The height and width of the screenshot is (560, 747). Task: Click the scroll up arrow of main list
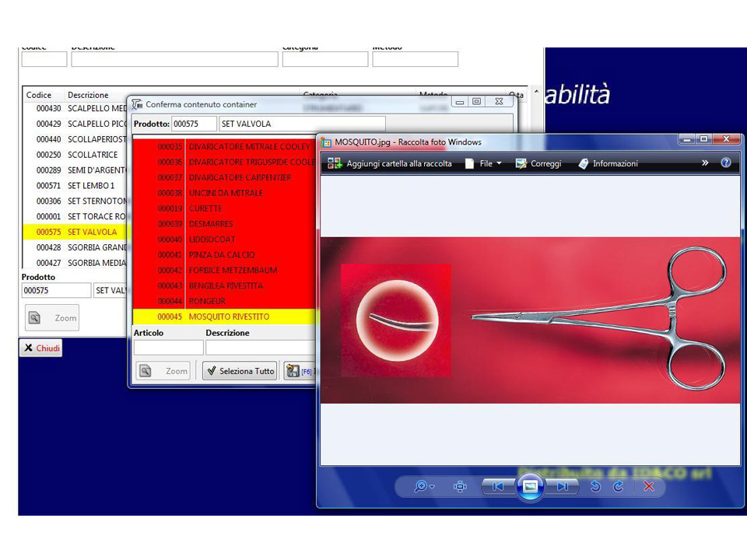coord(536,92)
